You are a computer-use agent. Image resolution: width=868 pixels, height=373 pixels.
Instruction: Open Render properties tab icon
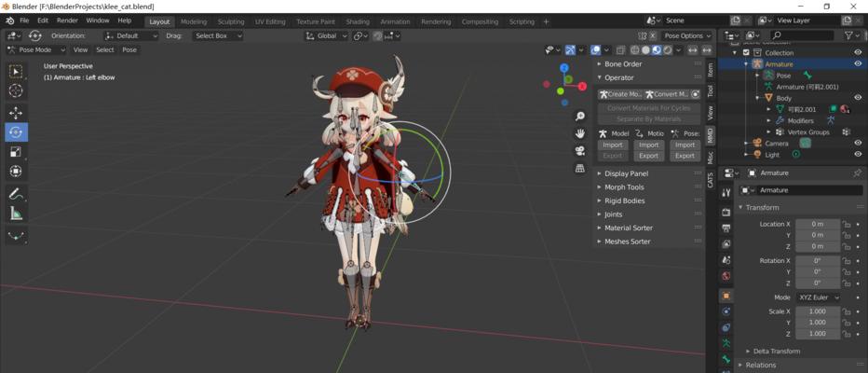[x=726, y=212]
